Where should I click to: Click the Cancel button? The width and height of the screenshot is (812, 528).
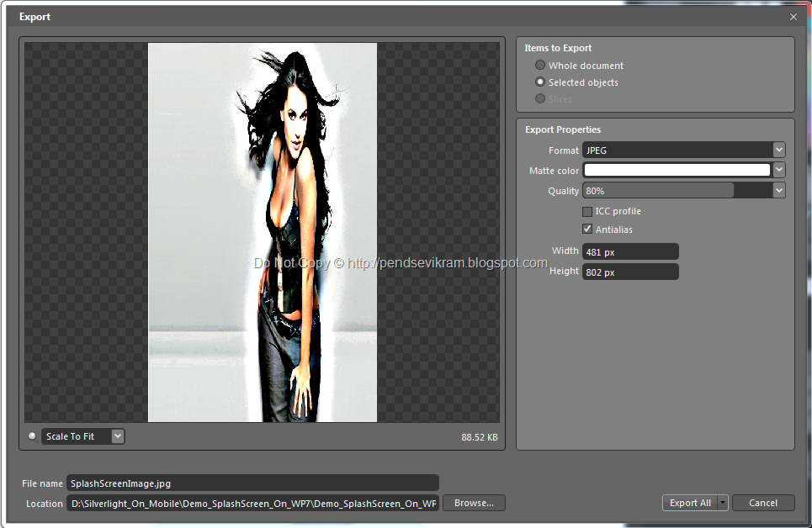point(763,503)
